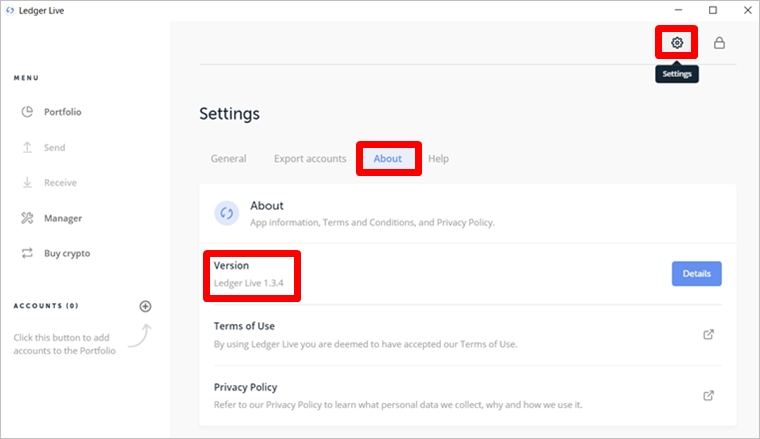Open Portfolio in the sidebar menu
The height and width of the screenshot is (439, 760).
click(x=63, y=112)
